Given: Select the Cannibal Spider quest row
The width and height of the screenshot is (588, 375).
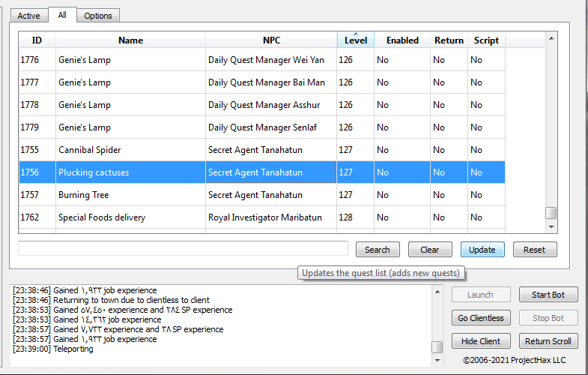Looking at the screenshot, I should 131,150.
